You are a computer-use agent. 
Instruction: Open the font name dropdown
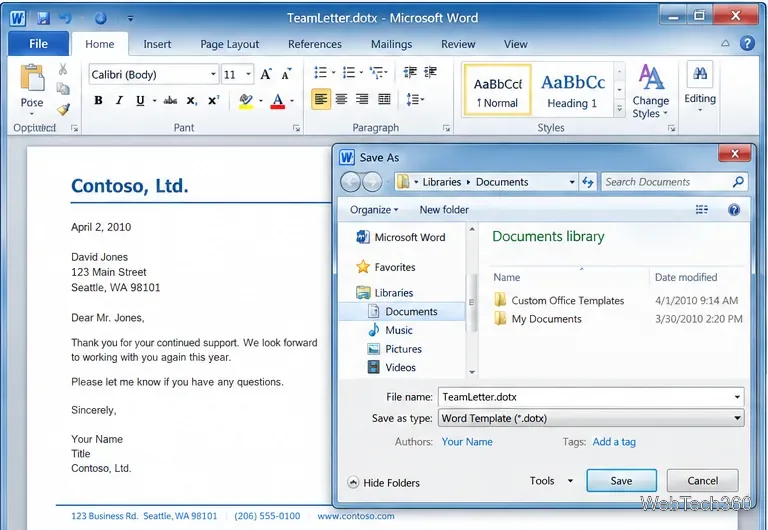(x=213, y=74)
